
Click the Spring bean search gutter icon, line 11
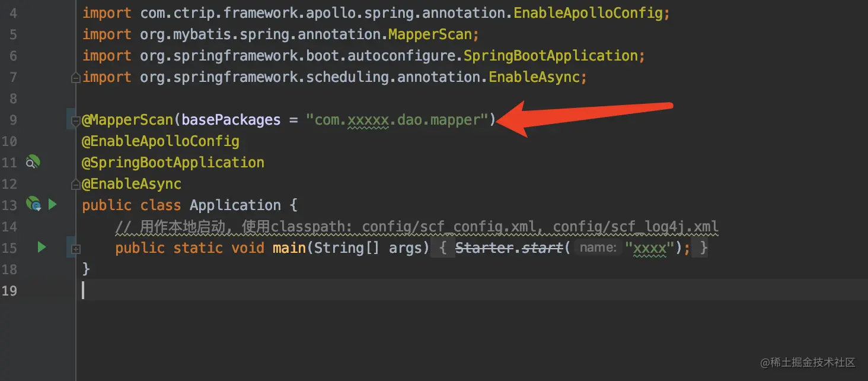point(33,162)
